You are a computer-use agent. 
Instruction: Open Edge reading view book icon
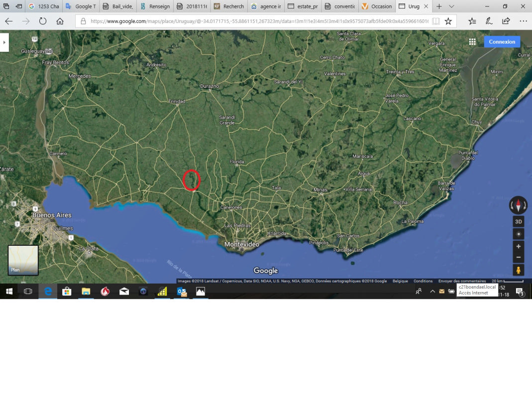click(436, 21)
